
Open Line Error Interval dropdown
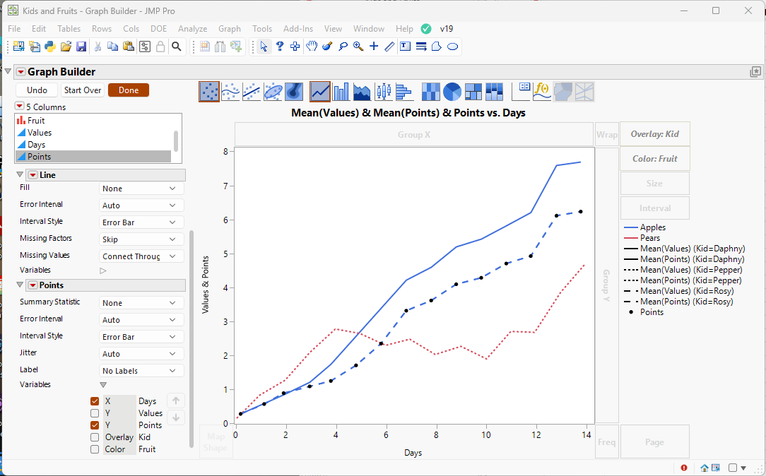(141, 206)
